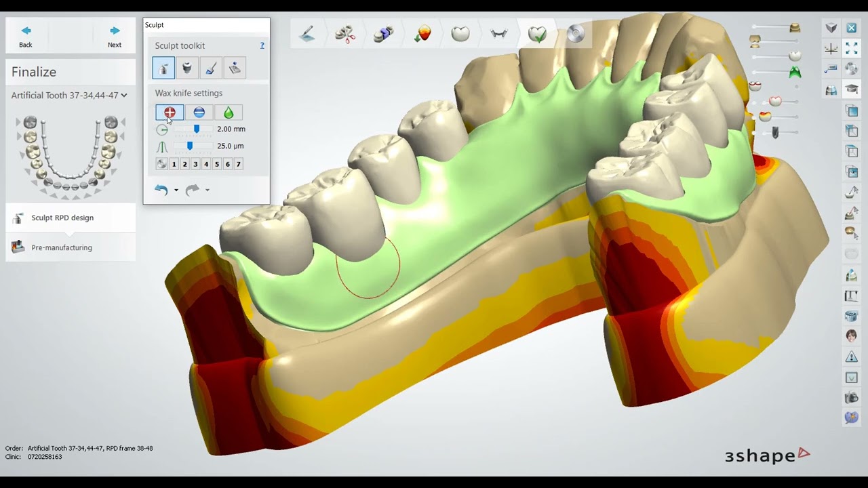Screen dimensions: 868x488
Task: Click the warning triangle icon
Action: click(x=852, y=357)
